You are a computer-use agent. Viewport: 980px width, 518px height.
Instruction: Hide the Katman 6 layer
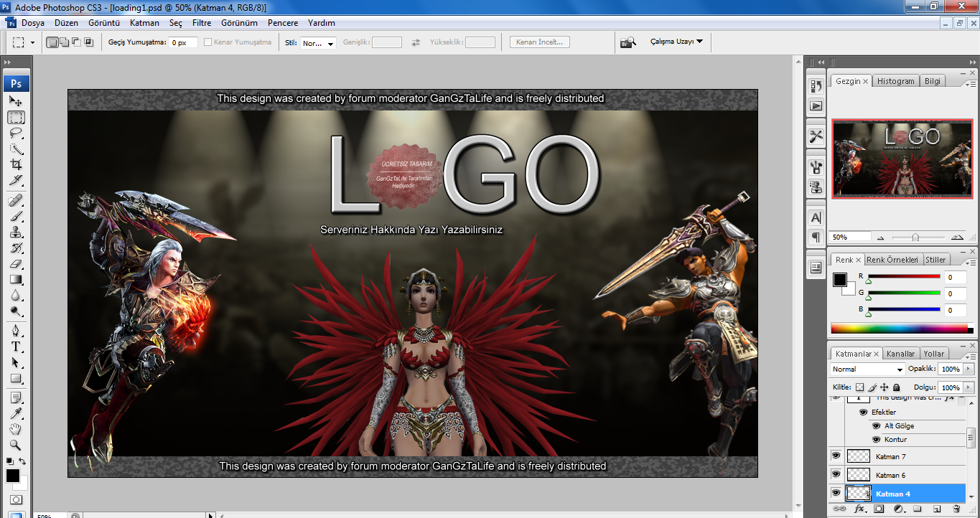point(836,474)
